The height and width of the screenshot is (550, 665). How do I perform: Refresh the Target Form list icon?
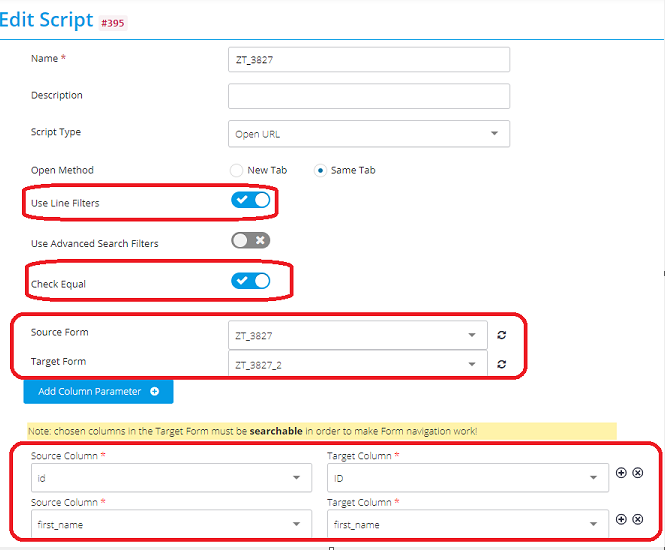click(501, 364)
